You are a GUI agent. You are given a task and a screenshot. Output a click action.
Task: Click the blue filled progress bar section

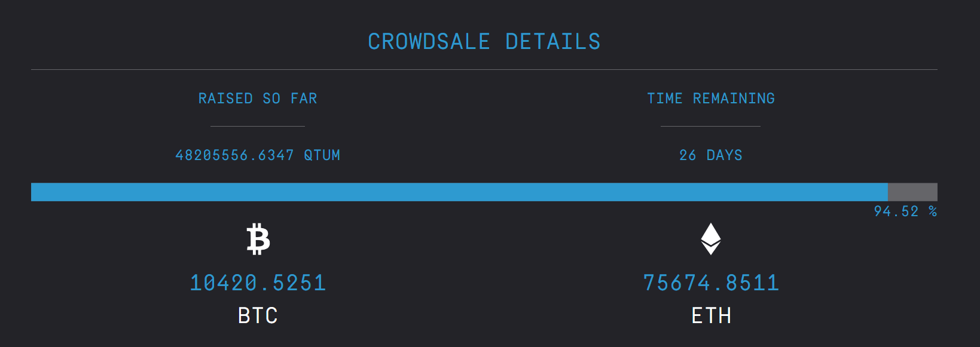tap(459, 192)
